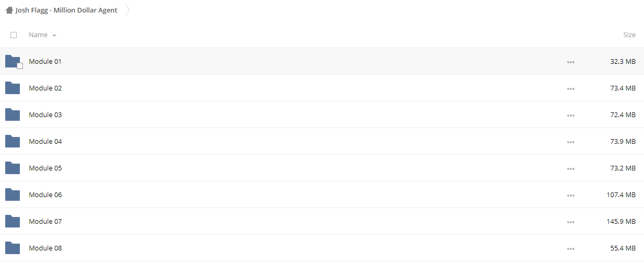Click the Name column header
The width and height of the screenshot is (644, 263).
tap(38, 35)
